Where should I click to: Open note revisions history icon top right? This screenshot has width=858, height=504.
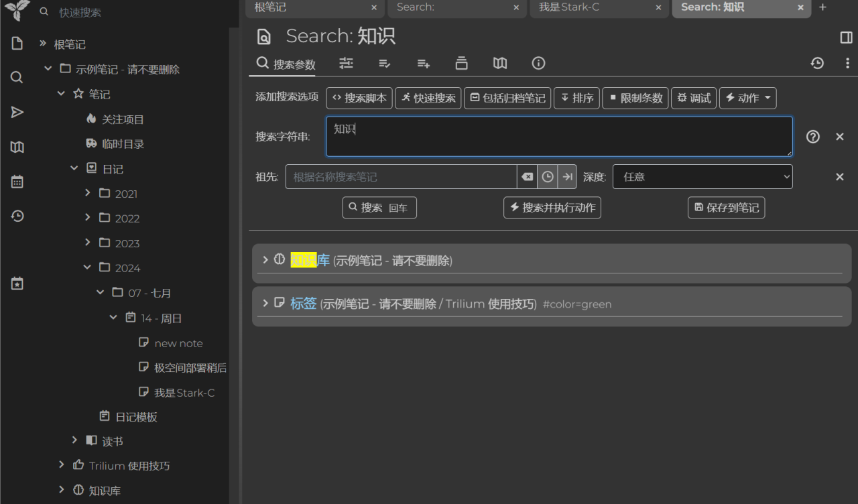(x=817, y=63)
